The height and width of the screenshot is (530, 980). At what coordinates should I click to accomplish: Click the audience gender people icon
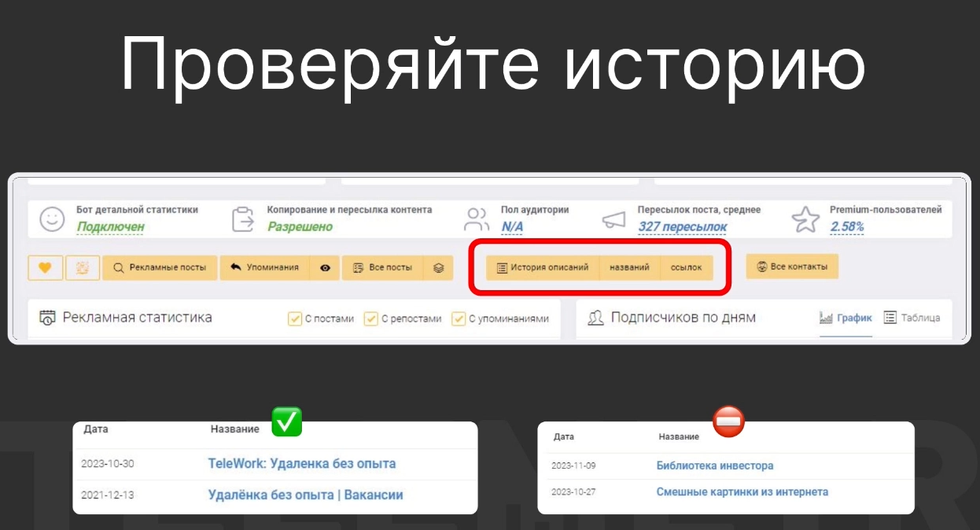pyautogui.click(x=477, y=219)
